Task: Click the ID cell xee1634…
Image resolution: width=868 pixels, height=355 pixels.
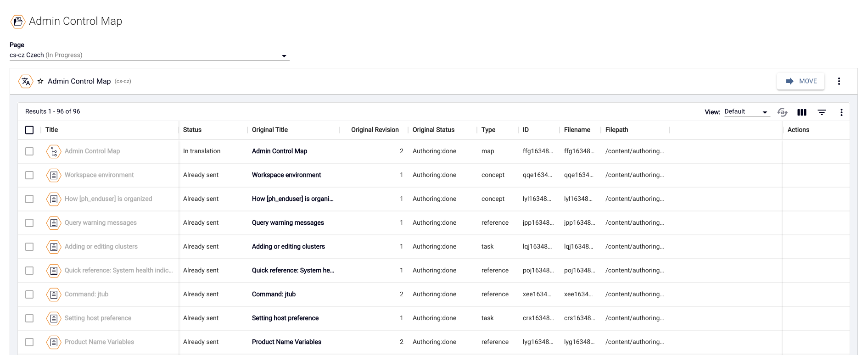Action: (537, 294)
